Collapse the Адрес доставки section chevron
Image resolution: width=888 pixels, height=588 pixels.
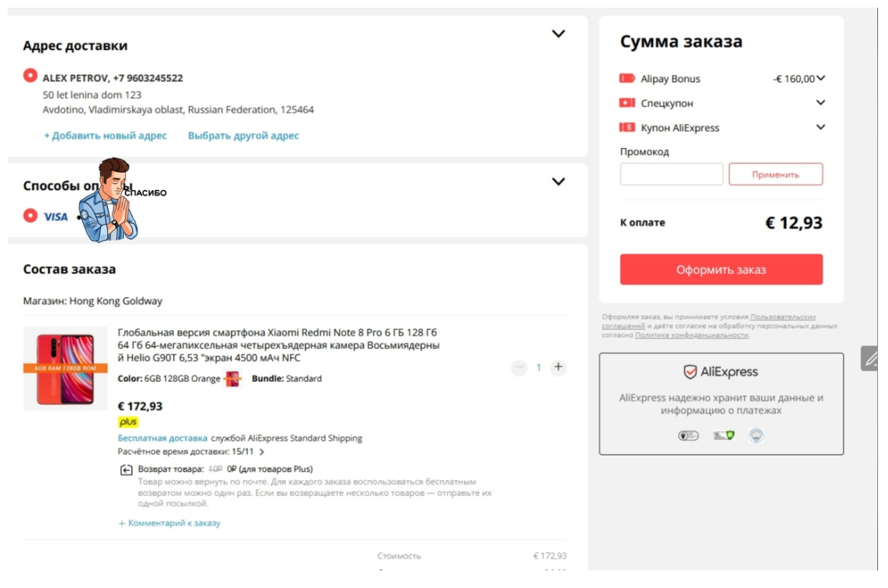pos(559,34)
